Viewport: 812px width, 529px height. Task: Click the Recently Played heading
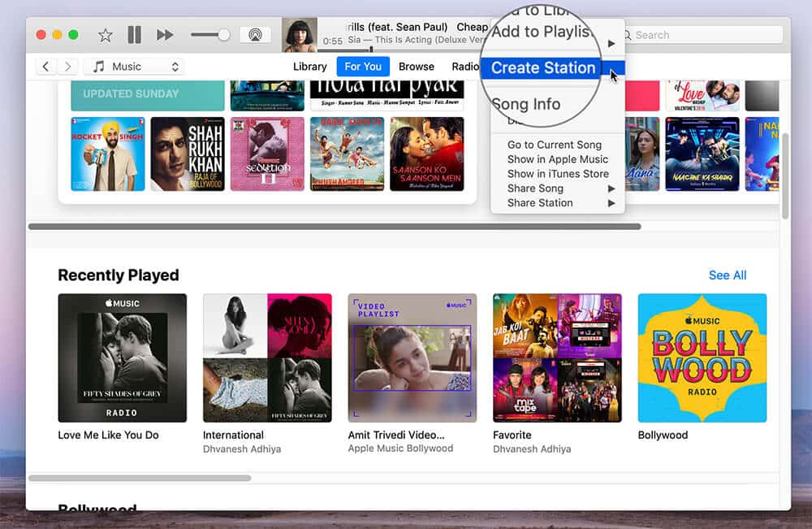point(119,275)
